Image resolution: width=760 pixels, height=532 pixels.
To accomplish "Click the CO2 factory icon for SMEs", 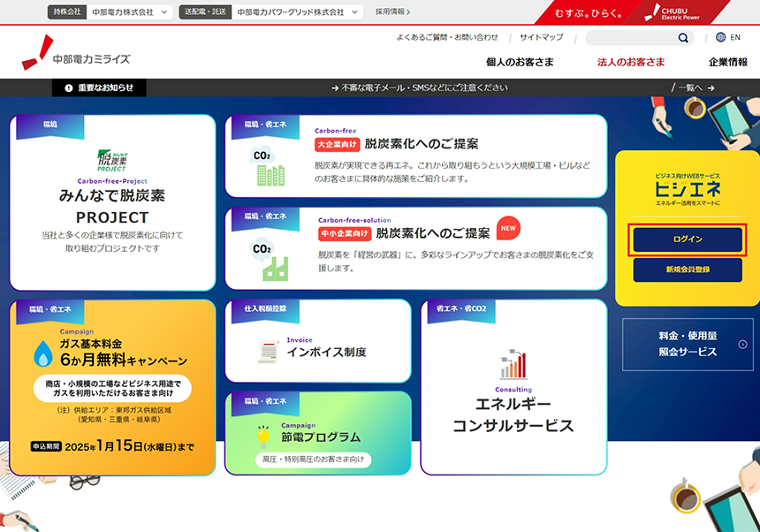I will 270,259.
